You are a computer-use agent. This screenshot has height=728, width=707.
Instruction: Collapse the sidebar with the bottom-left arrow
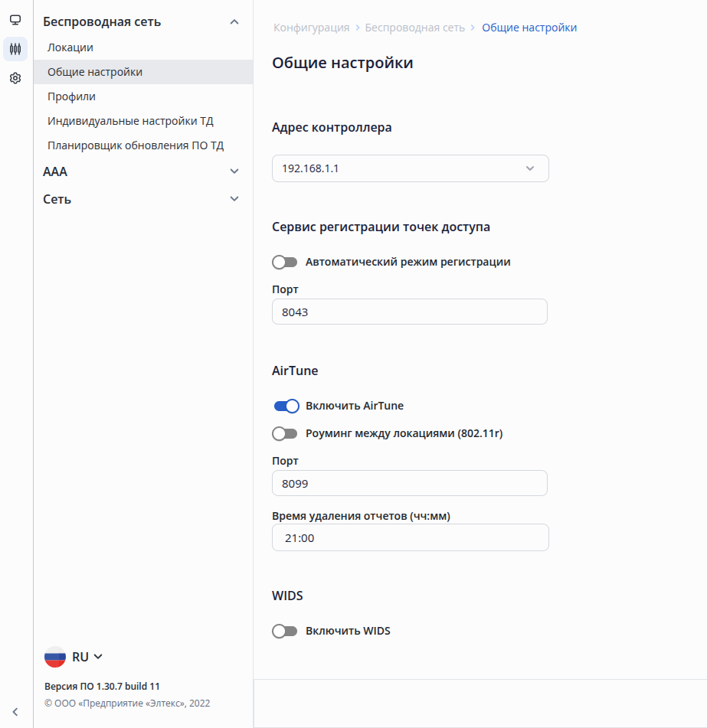click(x=15, y=711)
